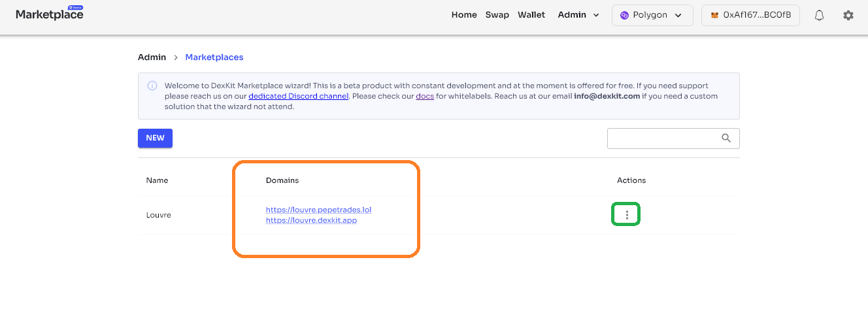Open the settings gear icon
The image size is (868, 328).
click(848, 16)
